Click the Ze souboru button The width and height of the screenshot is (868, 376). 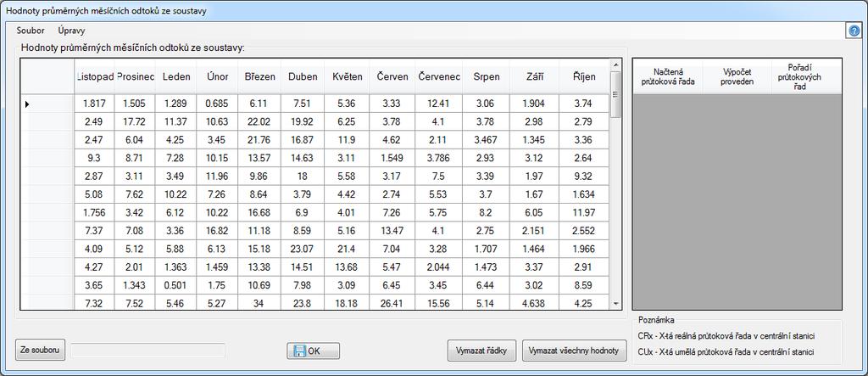point(41,351)
